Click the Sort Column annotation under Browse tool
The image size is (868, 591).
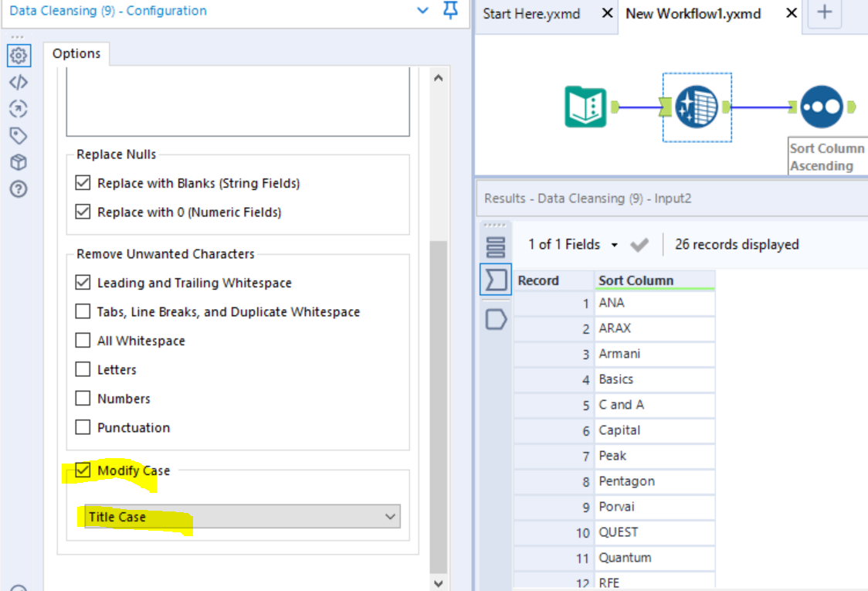pos(826,155)
